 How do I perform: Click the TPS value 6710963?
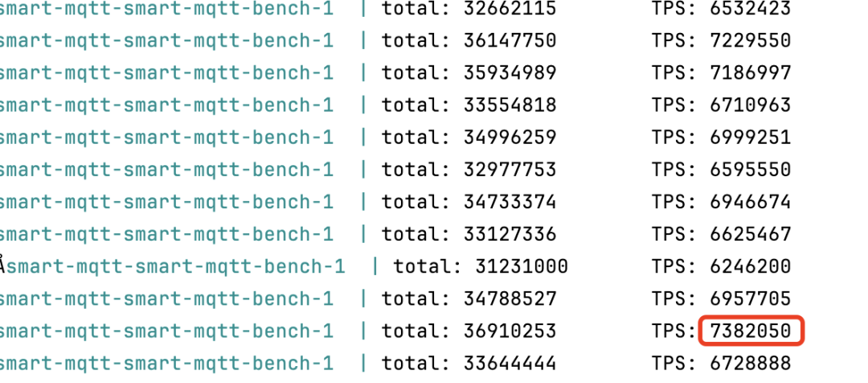751,105
